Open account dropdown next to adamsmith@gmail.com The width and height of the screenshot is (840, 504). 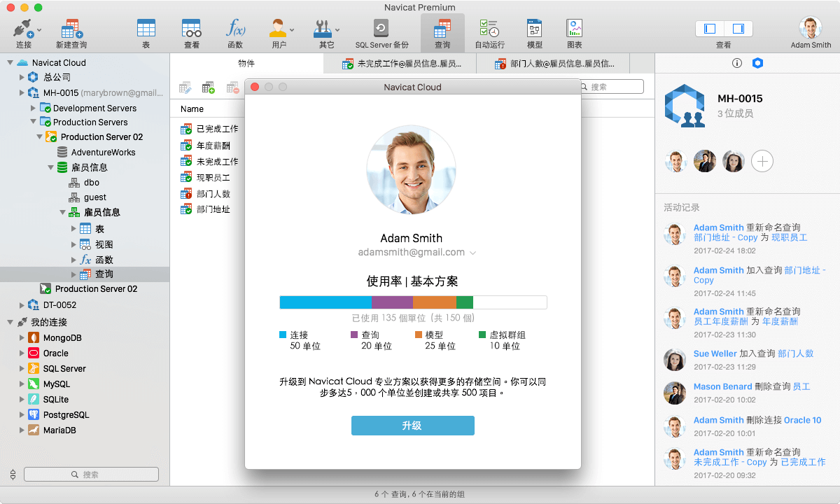click(472, 253)
